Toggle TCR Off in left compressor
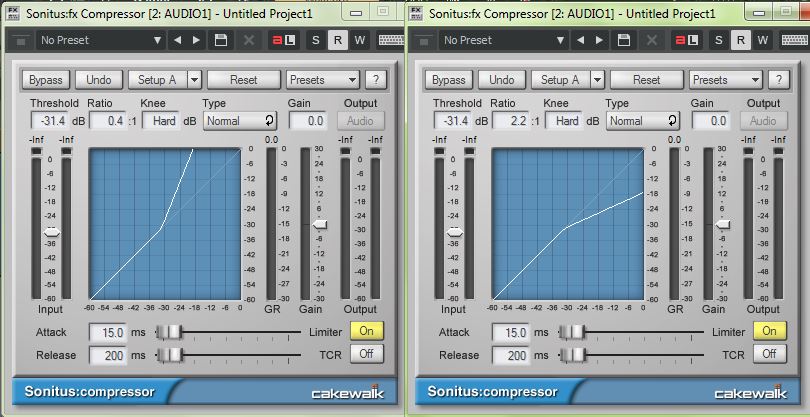This screenshot has height=417, width=810. pyautogui.click(x=367, y=354)
